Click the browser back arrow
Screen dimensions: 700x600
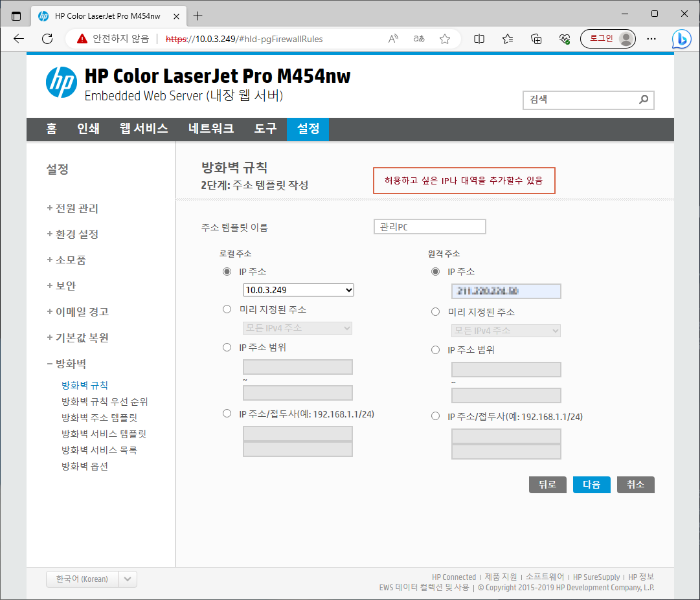pyautogui.click(x=19, y=39)
